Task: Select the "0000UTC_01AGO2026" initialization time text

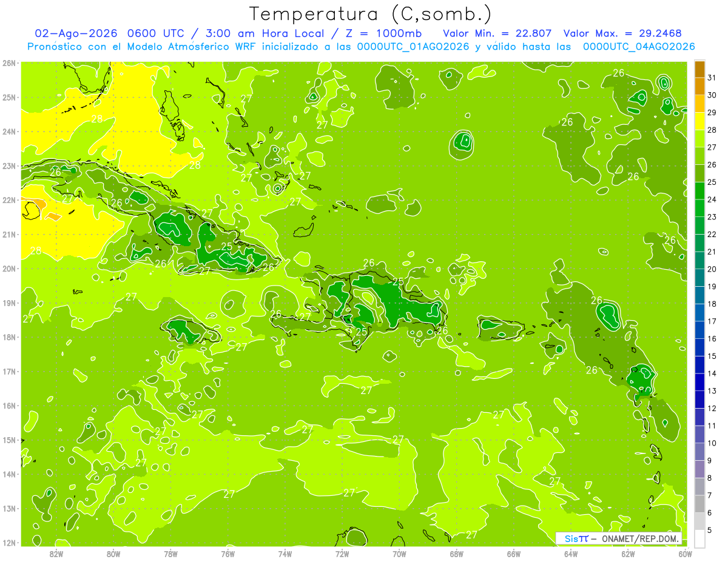Action: [x=413, y=47]
